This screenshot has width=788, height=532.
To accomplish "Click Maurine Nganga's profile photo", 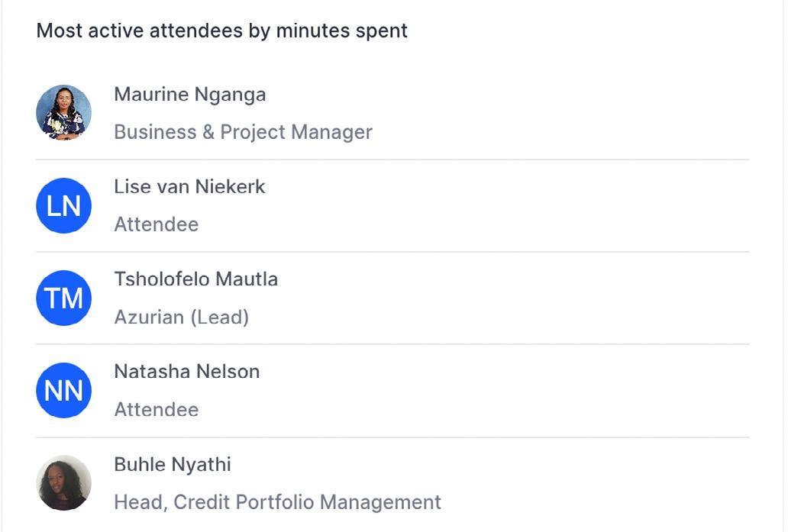I will pyautogui.click(x=63, y=112).
